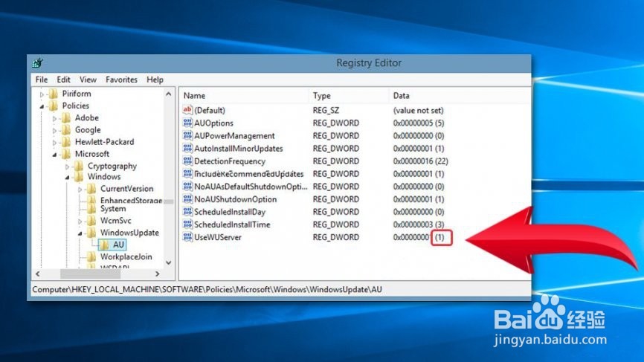Click tree pane scroll left arrow
644x362 pixels.
tap(38, 274)
